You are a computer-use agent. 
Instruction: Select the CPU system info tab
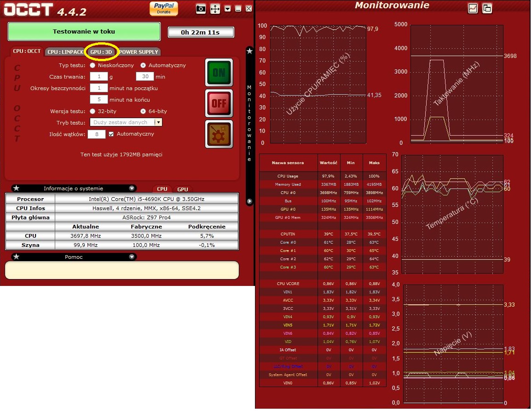pos(162,189)
